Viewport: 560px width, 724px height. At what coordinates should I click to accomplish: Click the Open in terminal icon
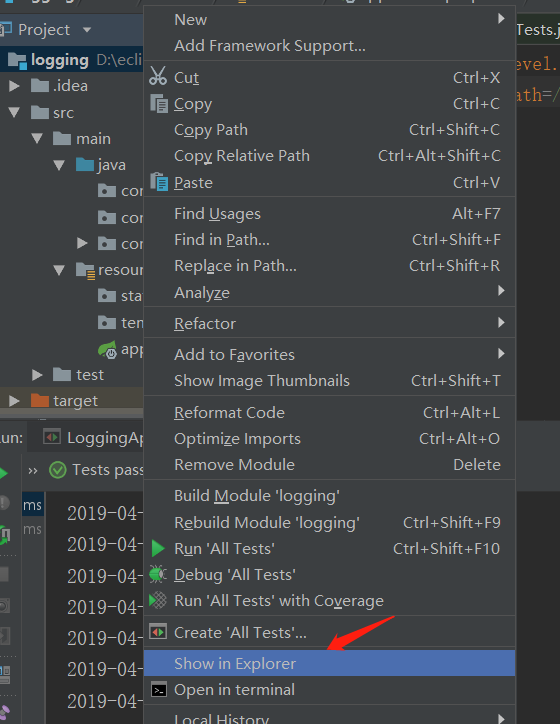pyautogui.click(x=159, y=689)
